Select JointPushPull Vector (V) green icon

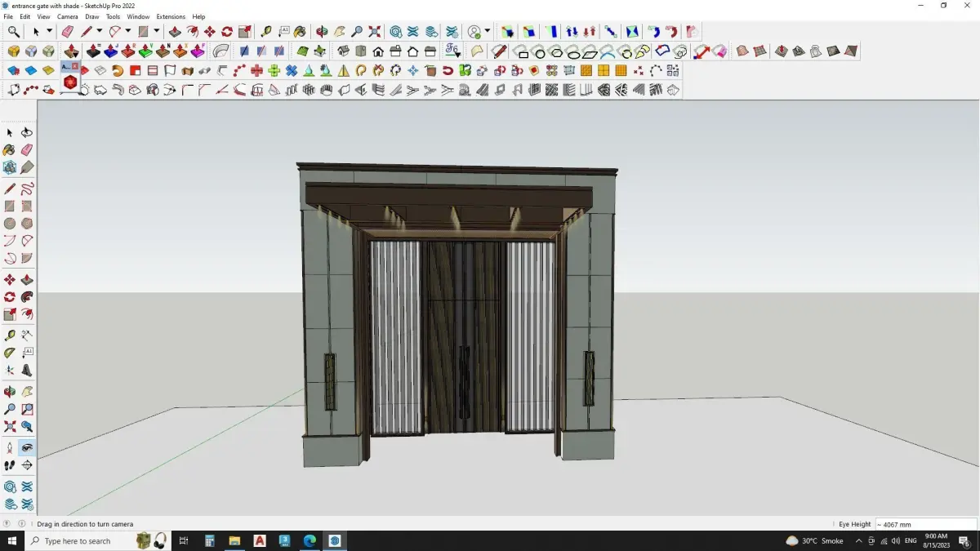(145, 51)
